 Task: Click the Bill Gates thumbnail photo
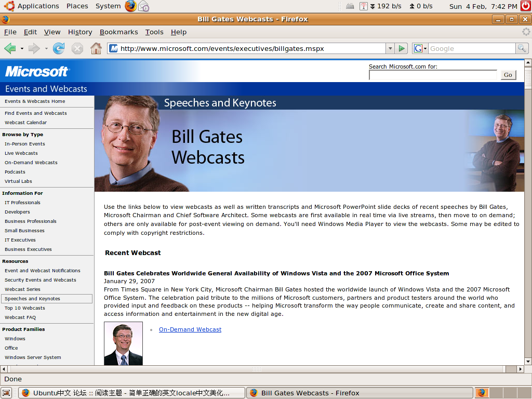[x=123, y=343]
